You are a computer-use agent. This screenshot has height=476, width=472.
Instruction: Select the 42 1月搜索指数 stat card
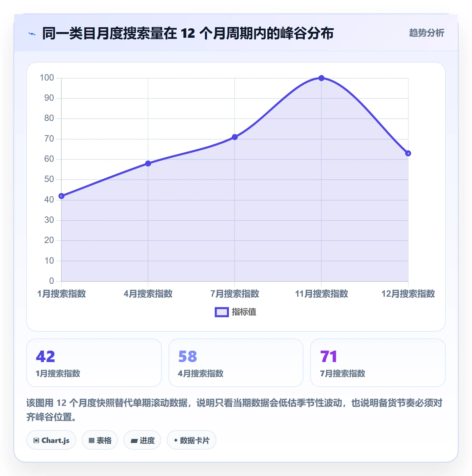click(x=94, y=363)
